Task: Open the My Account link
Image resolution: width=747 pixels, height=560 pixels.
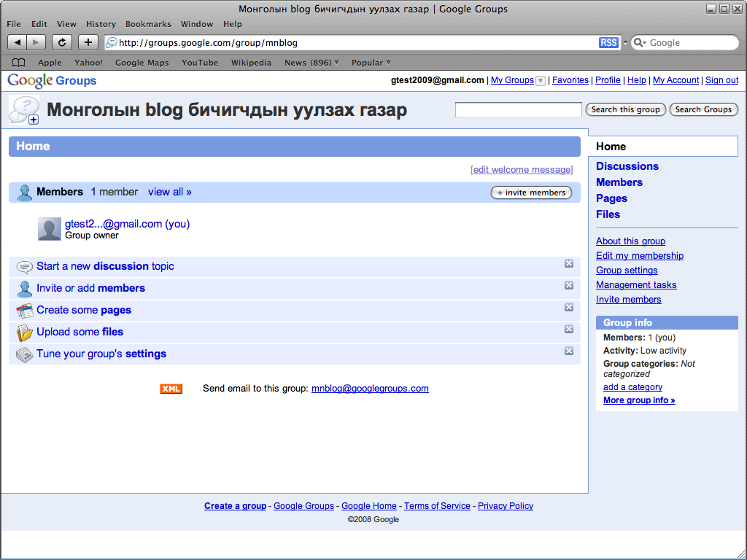Action: 676,80
